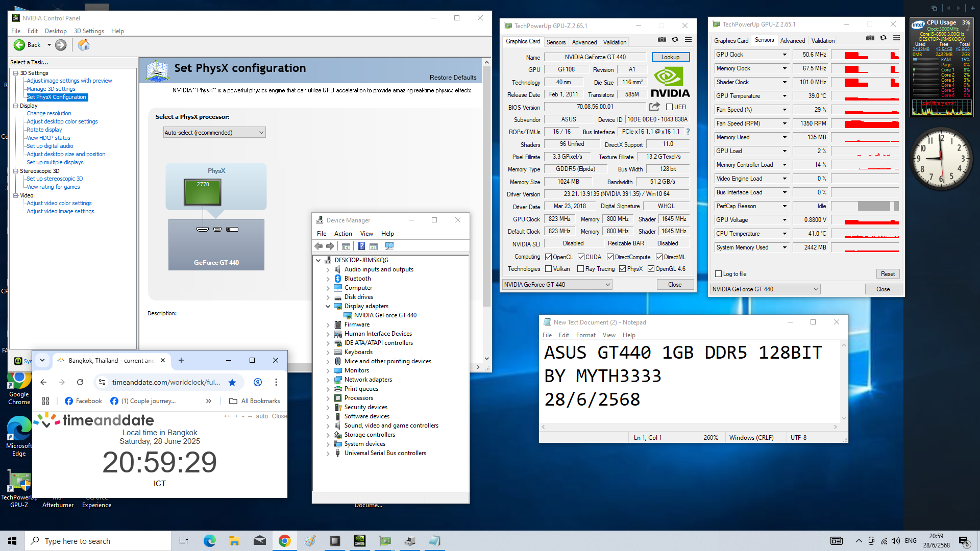The width and height of the screenshot is (980, 551).
Task: Click the bookmark star in Chrome address bar
Action: (232, 382)
